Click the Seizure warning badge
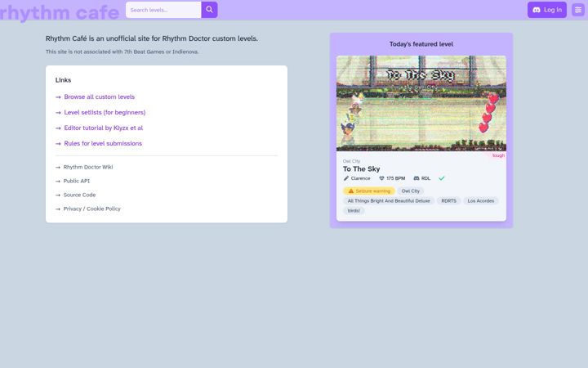 click(x=369, y=191)
